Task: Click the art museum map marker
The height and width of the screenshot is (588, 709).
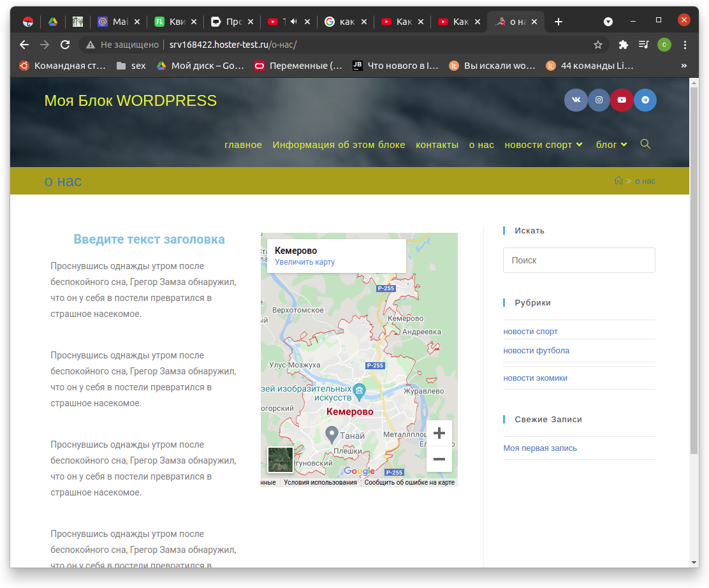Action: [359, 392]
